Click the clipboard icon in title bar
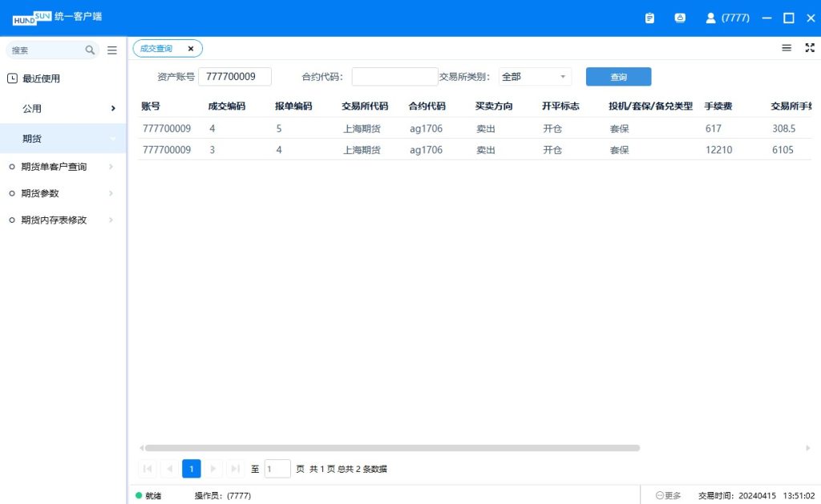Viewport: 821px width, 504px height. (649, 18)
